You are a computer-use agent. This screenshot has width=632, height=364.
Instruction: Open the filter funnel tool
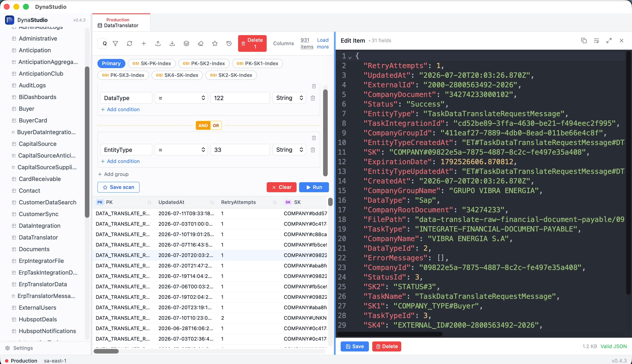click(115, 43)
